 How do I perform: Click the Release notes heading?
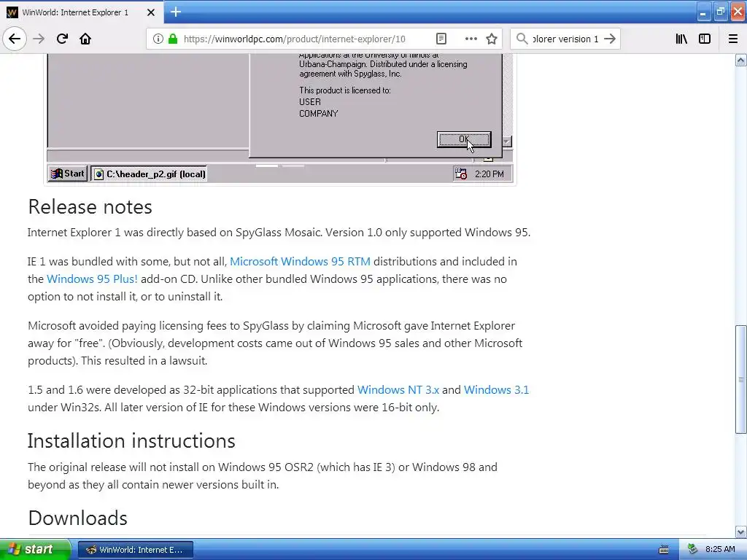tap(90, 207)
